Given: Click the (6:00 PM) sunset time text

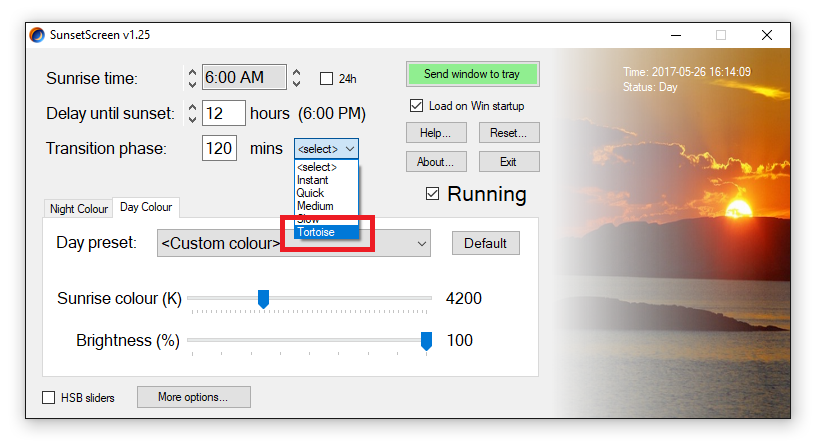Looking at the screenshot, I should [x=332, y=113].
